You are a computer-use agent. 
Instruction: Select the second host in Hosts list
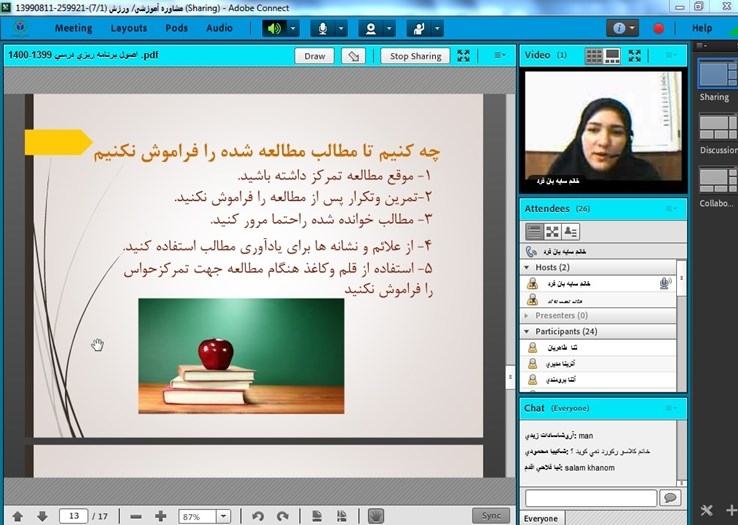(x=598, y=299)
